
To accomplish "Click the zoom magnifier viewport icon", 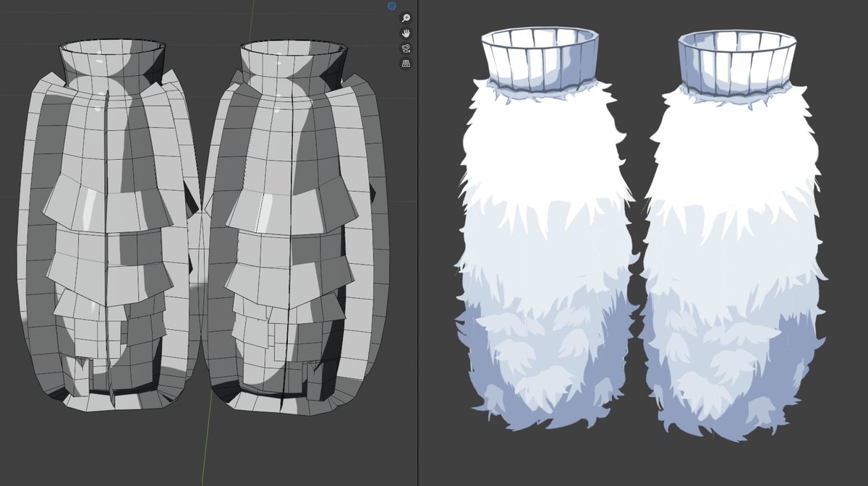I will 407,18.
